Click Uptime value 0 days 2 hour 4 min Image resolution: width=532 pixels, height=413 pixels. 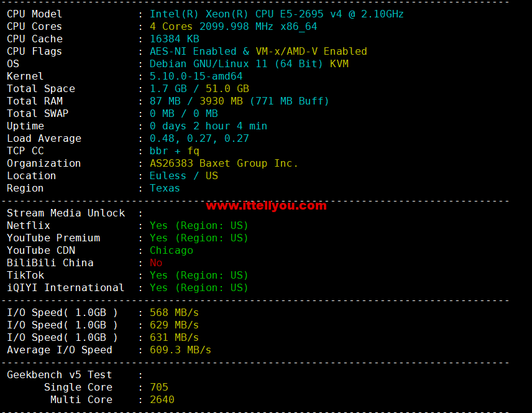coord(208,126)
